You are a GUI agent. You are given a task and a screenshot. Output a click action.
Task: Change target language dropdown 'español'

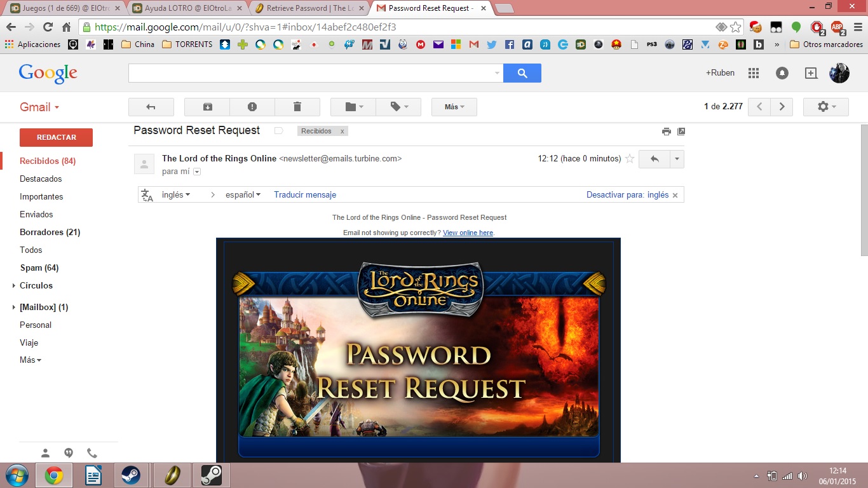tap(243, 194)
